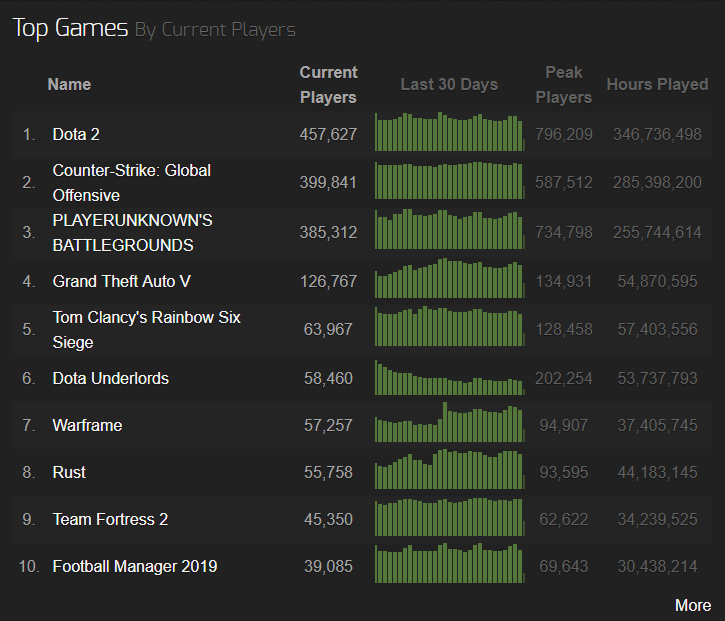Screen dimensions: 725x621
Task: Click the More link below the table
Action: [693, 605]
